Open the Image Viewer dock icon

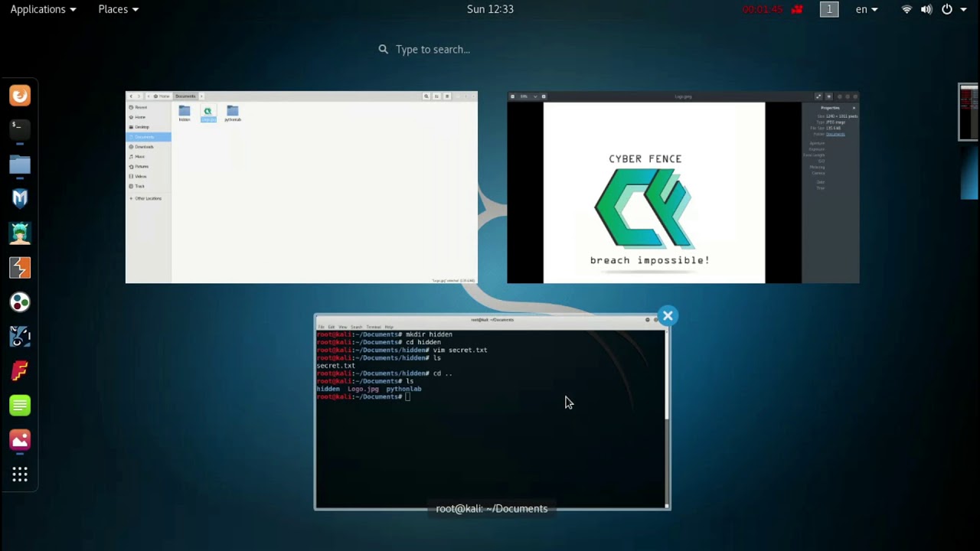[20, 440]
